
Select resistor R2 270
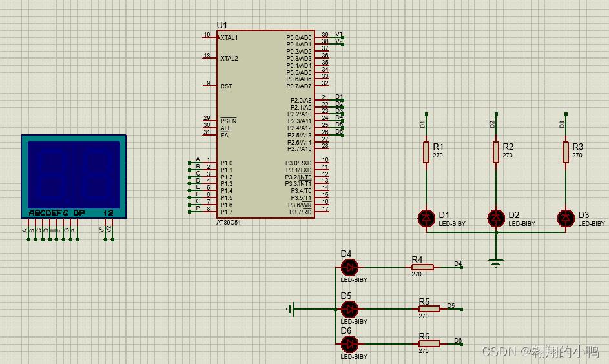[496, 152]
